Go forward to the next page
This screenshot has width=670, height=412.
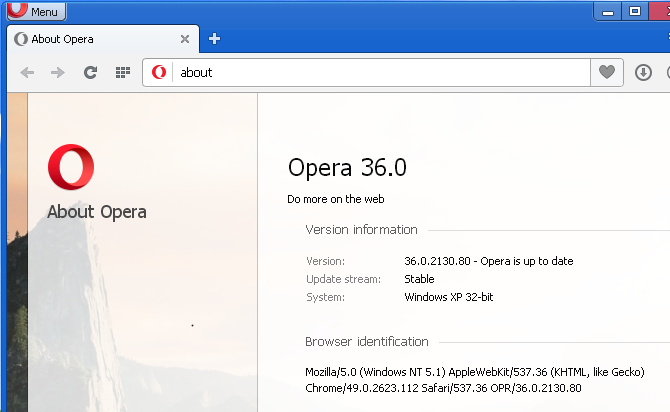pyautogui.click(x=58, y=72)
